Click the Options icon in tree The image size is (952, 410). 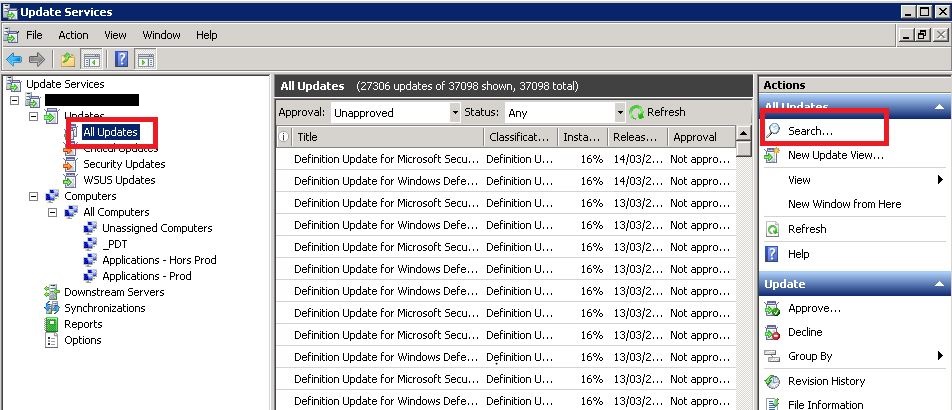(52, 340)
